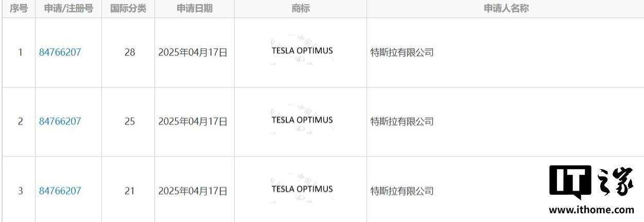Select applicant 特斯拉有限公司 in row 1

point(402,52)
